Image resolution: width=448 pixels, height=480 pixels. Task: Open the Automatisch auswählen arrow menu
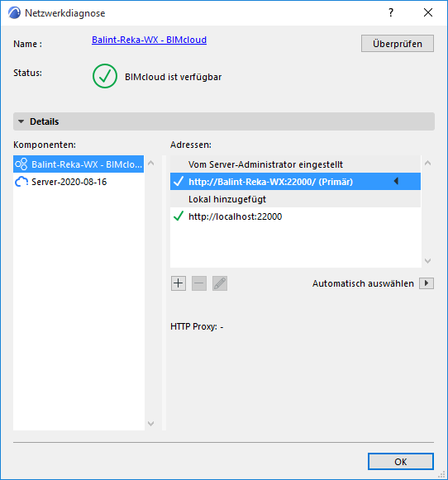(x=427, y=283)
